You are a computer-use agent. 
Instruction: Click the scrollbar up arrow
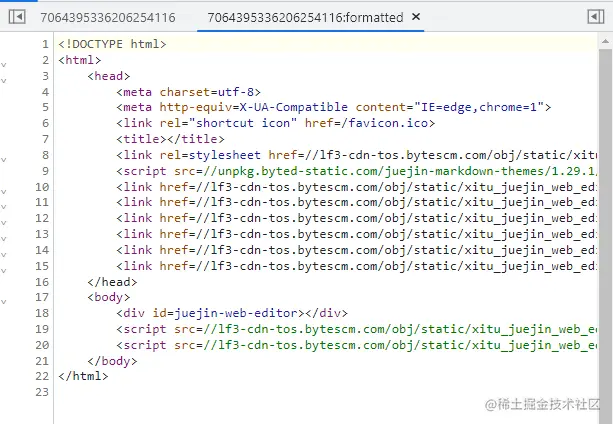coord(605,41)
